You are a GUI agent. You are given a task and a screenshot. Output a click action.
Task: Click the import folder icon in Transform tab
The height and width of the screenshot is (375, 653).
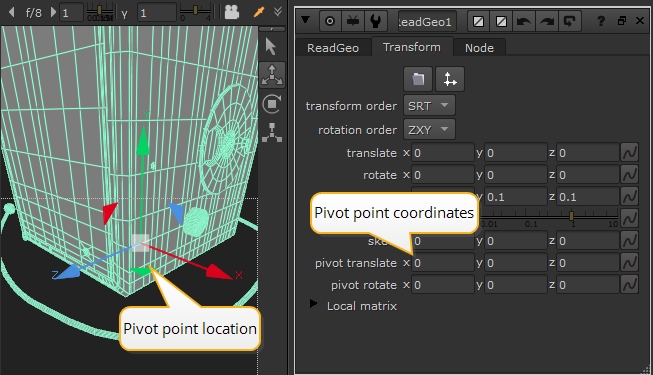418,79
